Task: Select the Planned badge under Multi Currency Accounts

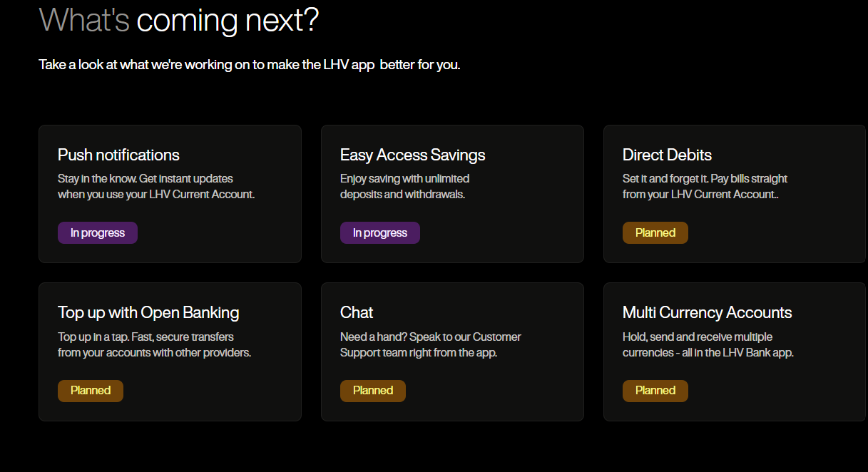Action: pos(655,390)
